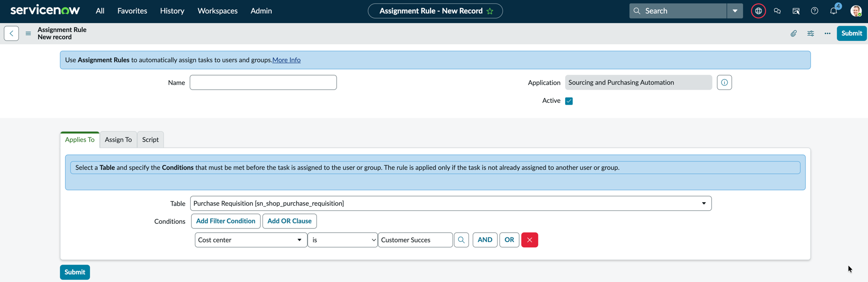Open the application scope globe icon

click(x=758, y=11)
